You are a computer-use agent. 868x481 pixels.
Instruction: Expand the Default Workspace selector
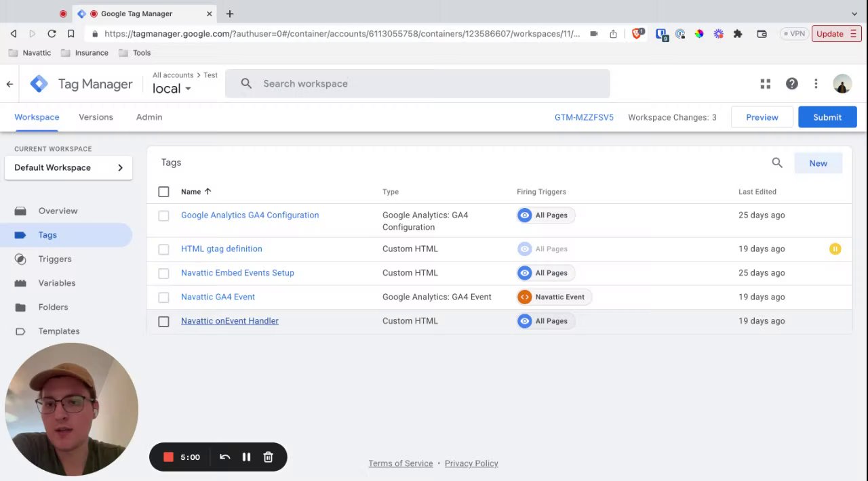tap(68, 167)
